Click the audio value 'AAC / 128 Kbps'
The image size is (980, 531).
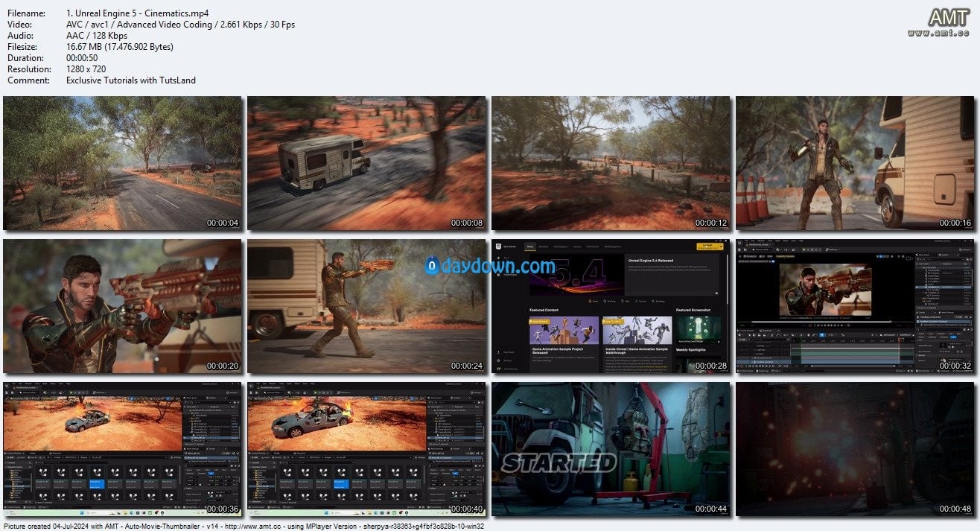coord(97,36)
